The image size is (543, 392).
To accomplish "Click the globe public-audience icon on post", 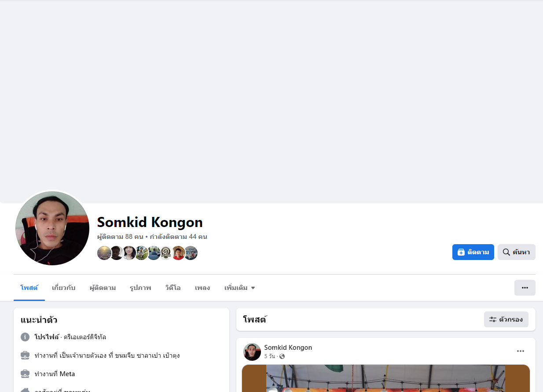I will pyautogui.click(x=282, y=356).
